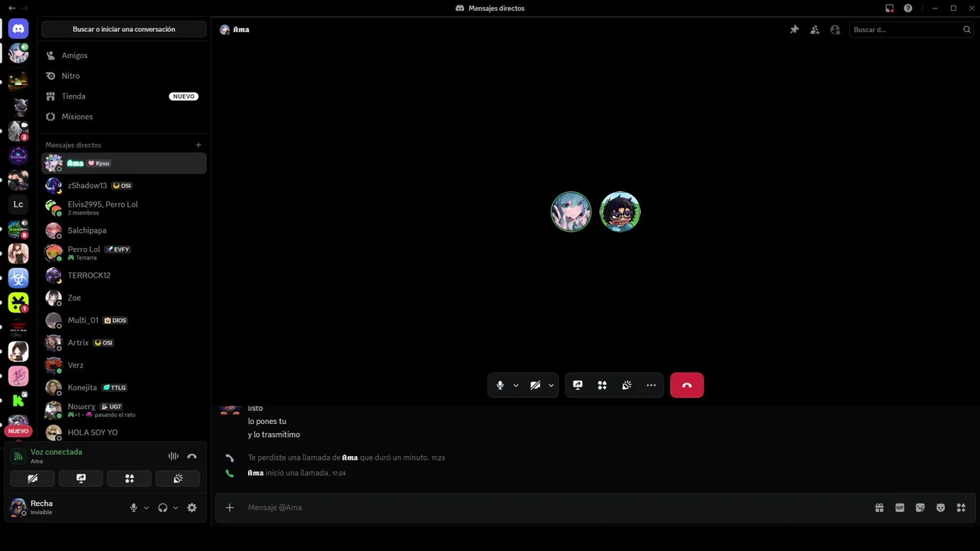The width and height of the screenshot is (980, 551).
Task: Open conversation with Zoe
Action: [124, 298]
